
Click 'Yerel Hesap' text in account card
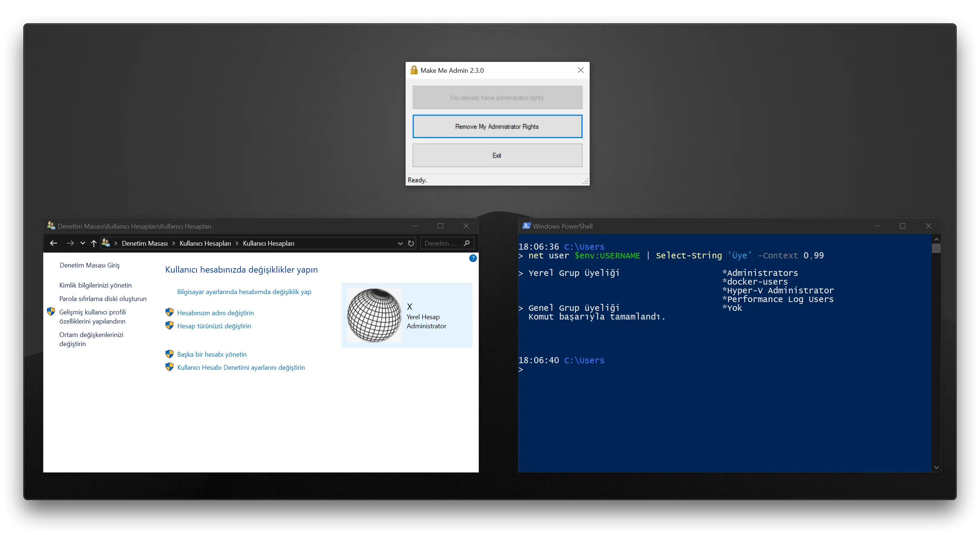(423, 317)
